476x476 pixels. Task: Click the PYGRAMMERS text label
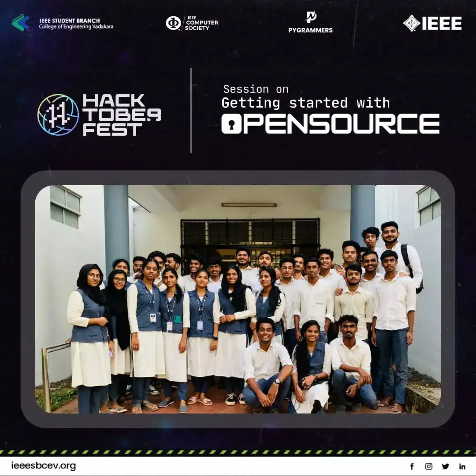click(x=310, y=30)
